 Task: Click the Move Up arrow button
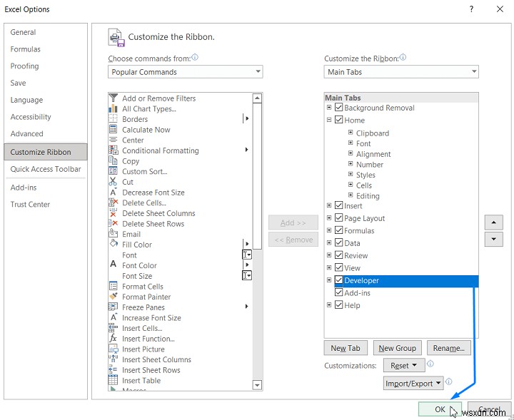tap(494, 222)
